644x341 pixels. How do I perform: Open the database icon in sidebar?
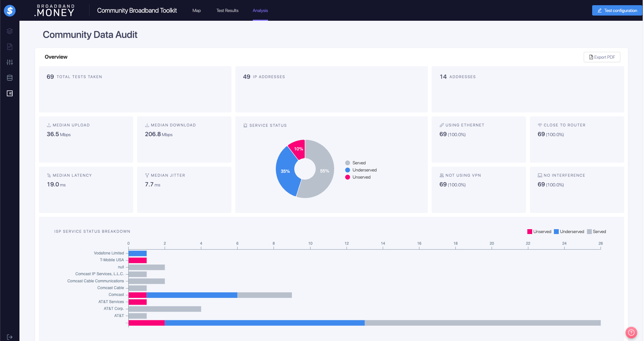[x=10, y=78]
